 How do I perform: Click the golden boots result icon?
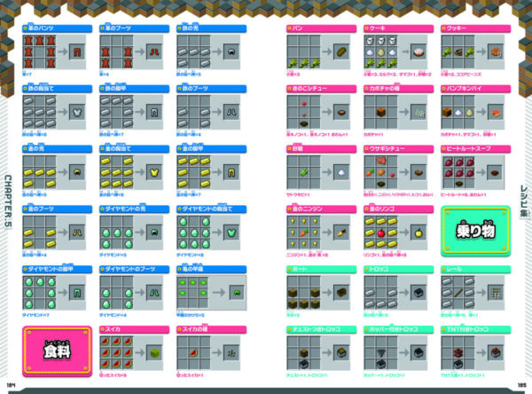coord(77,232)
